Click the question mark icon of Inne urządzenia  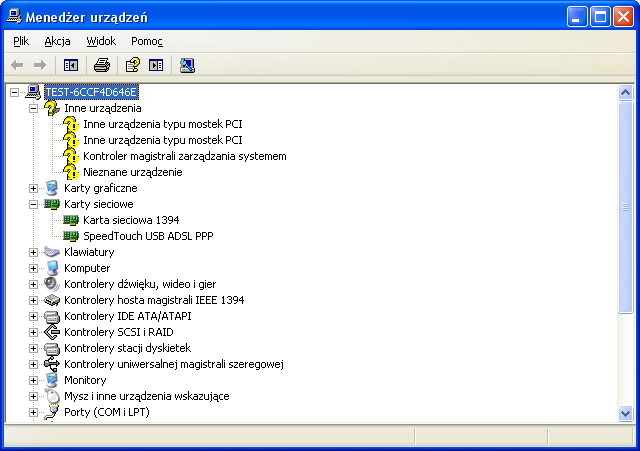coord(52,108)
